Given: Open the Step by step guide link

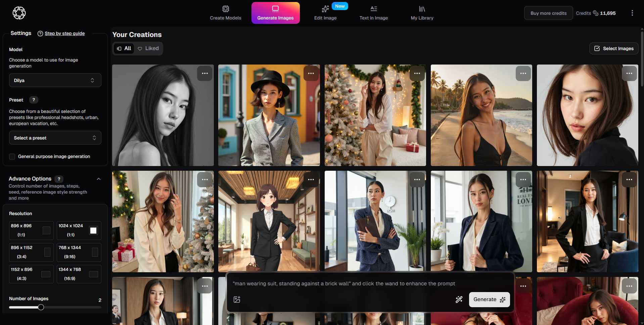Looking at the screenshot, I should click(64, 33).
